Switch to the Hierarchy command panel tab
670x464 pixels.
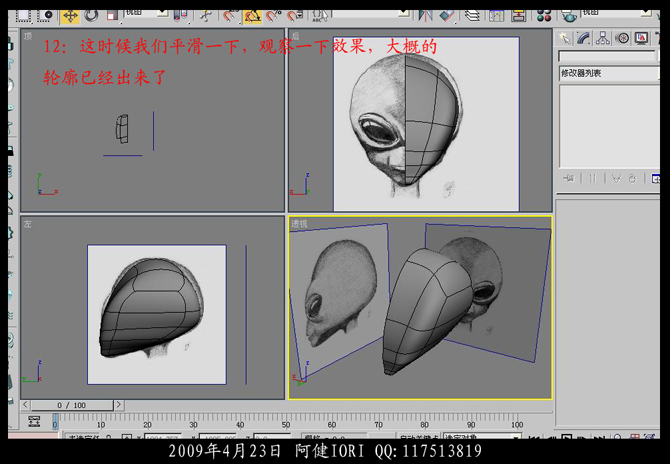point(603,38)
